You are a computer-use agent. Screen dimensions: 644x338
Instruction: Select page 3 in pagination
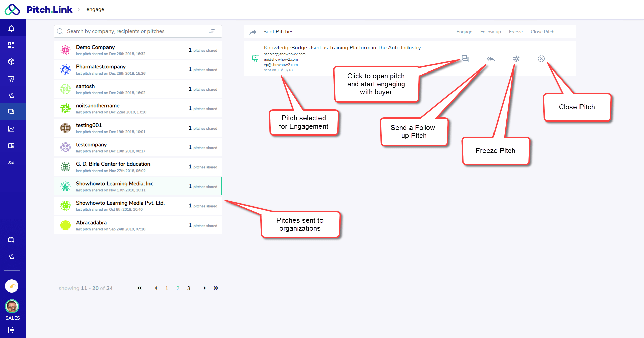pyautogui.click(x=189, y=288)
